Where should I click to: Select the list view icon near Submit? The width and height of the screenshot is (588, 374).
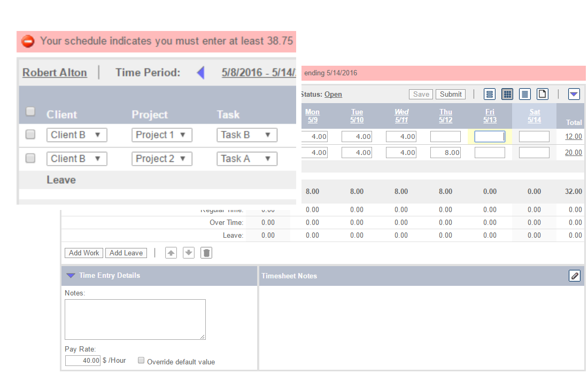490,94
